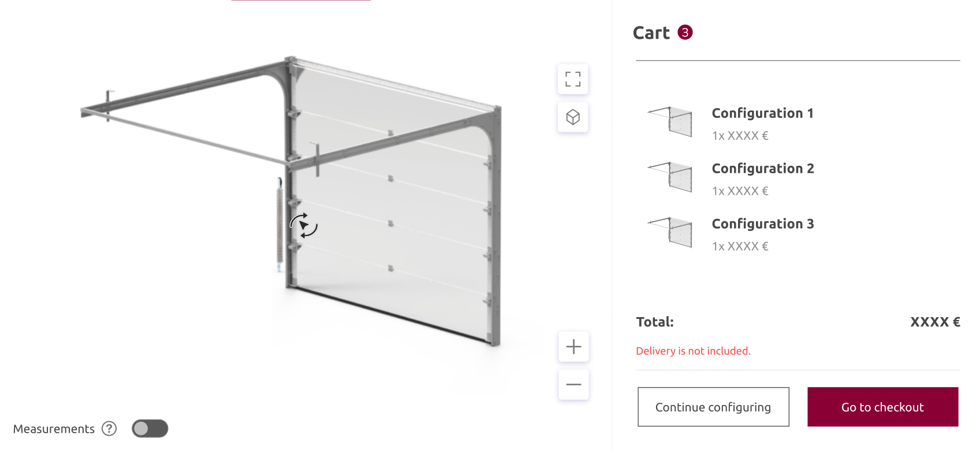The image size is (980, 450).
Task: Click the 3D cube view icon
Action: [x=573, y=117]
